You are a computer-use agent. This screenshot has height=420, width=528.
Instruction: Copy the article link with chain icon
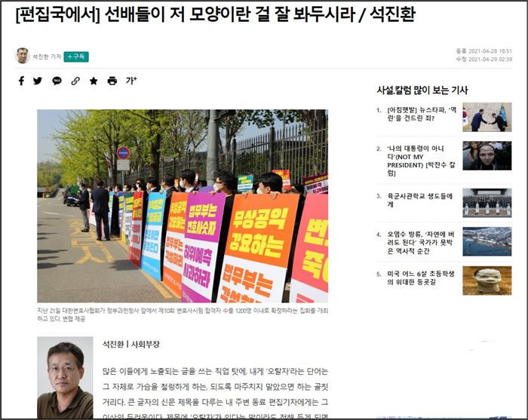pyautogui.click(x=75, y=81)
